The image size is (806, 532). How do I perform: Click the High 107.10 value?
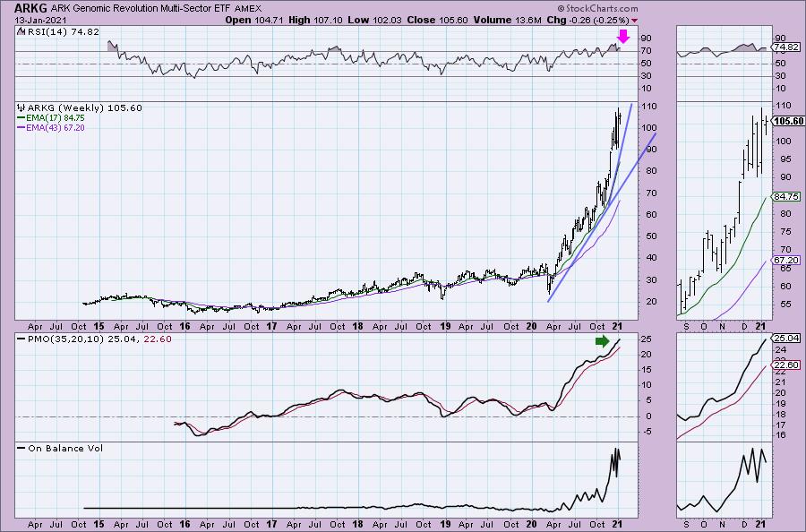(x=315, y=20)
